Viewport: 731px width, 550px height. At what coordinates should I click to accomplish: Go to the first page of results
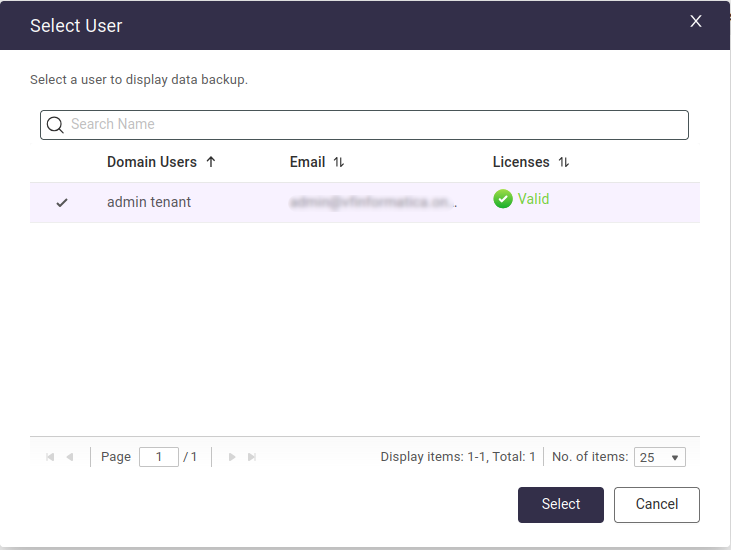click(50, 457)
